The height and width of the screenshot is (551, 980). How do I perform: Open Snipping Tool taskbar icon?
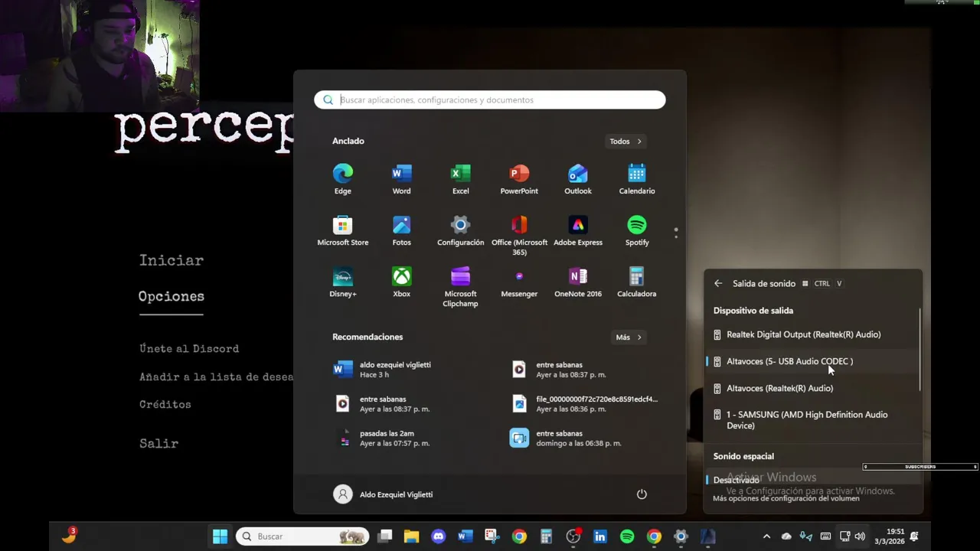coord(492,536)
